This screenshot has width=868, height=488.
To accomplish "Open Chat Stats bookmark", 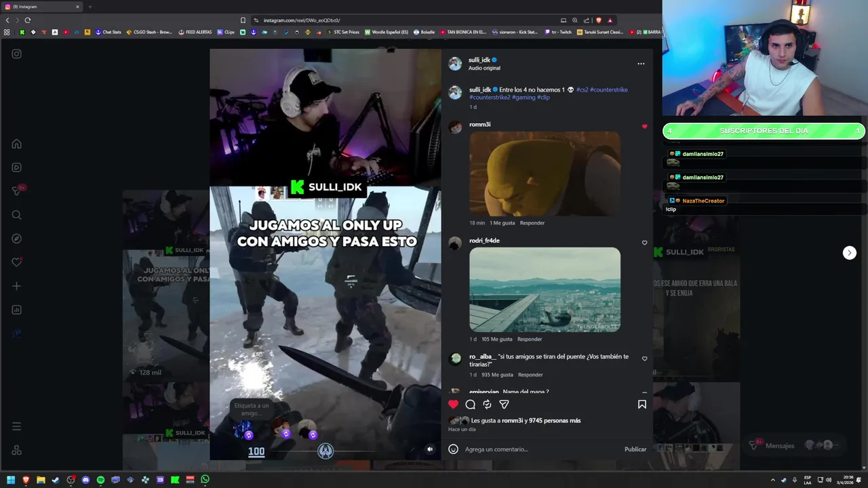I will click(108, 32).
